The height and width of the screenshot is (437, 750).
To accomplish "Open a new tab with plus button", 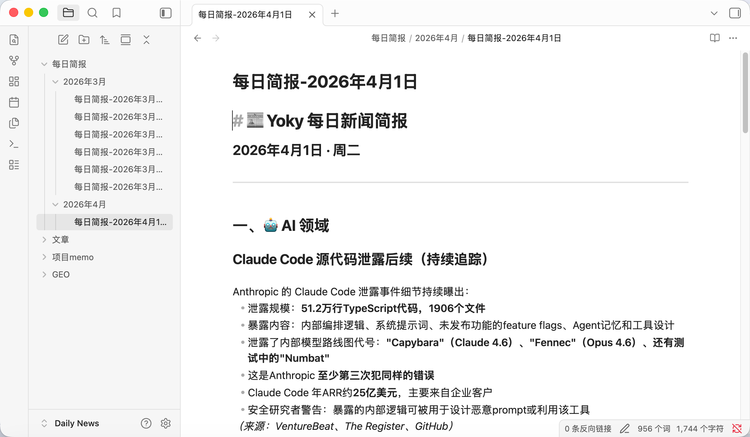I will tap(335, 14).
